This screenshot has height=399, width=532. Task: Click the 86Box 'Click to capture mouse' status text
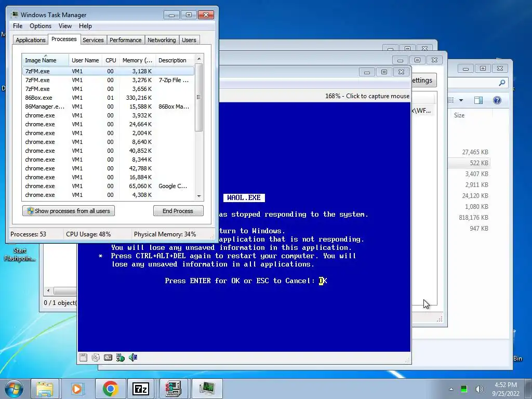[x=367, y=96]
